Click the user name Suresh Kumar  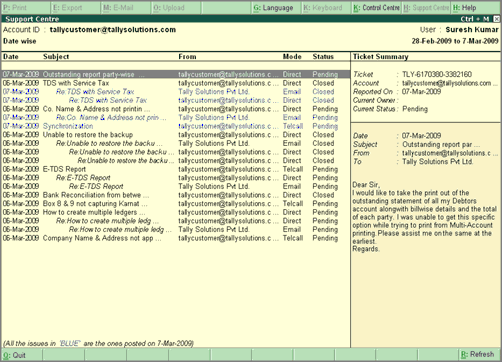pyautogui.click(x=472, y=30)
